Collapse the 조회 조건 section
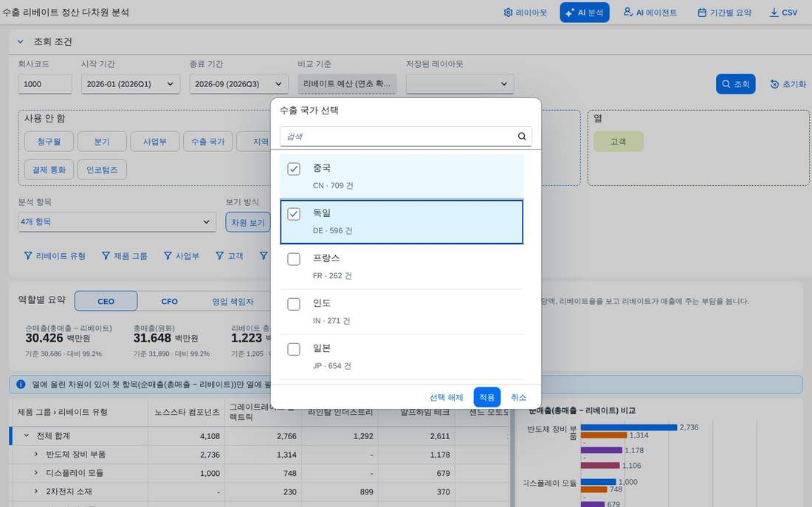The image size is (812, 507). tap(20, 41)
